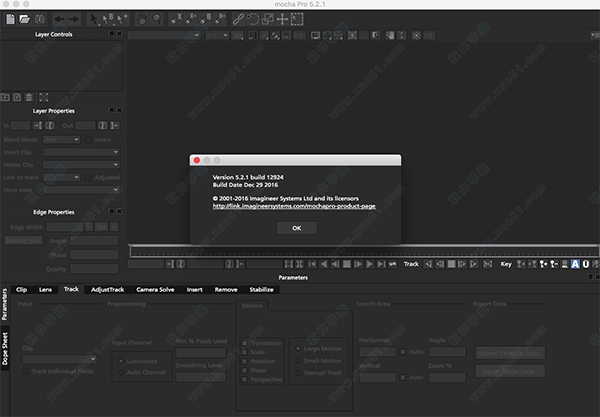Screen dimensions: 600x417
Task: Open a project with the folder icon
Action: pyautogui.click(x=24, y=19)
